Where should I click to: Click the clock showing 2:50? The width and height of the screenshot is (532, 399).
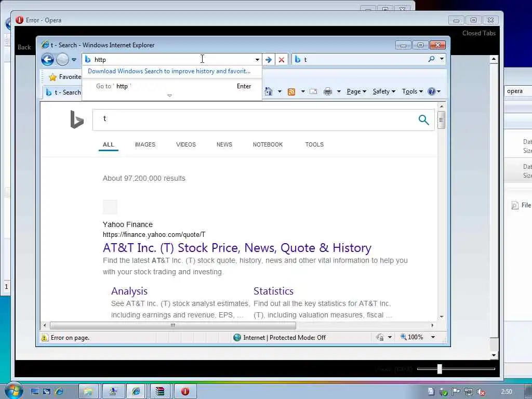(507, 392)
